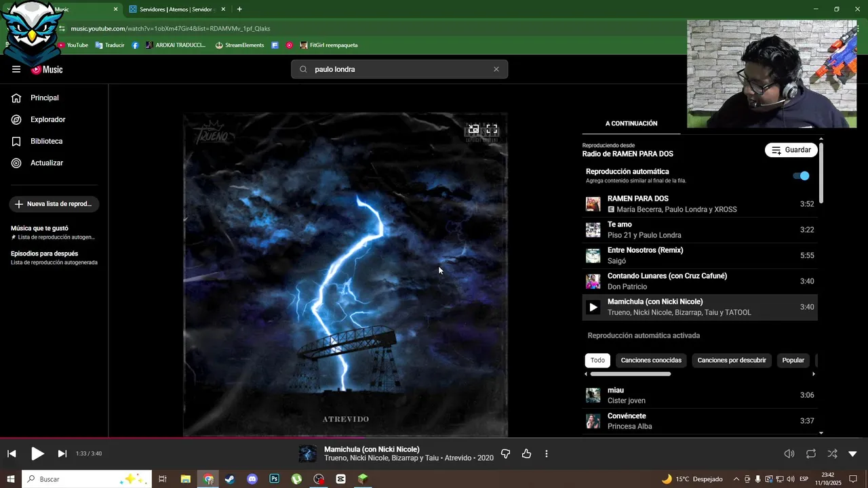
Task: Open the volume control in player bar
Action: [x=789, y=453]
